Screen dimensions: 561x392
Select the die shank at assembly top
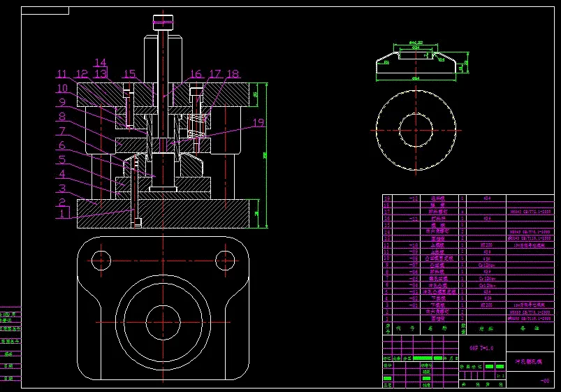163,59
